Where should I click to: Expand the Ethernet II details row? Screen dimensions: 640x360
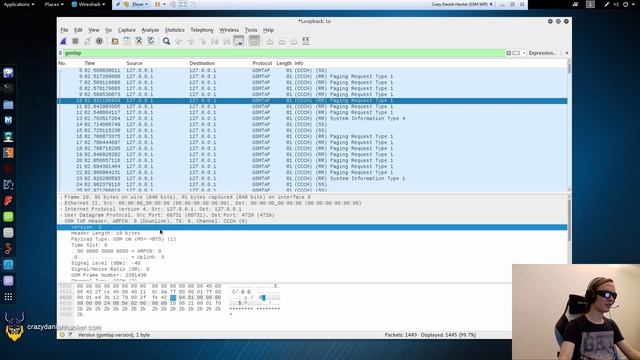tap(61, 203)
